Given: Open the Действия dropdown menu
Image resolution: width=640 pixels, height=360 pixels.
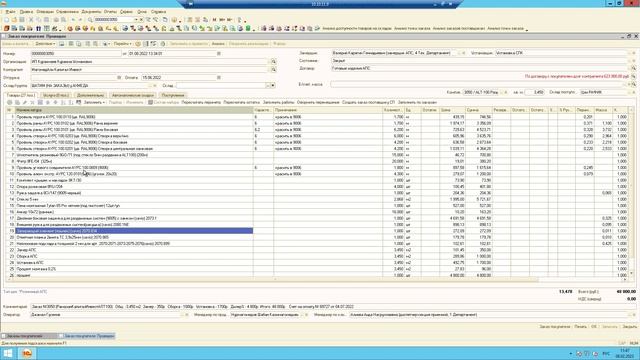Looking at the screenshot, I should point(45,44).
